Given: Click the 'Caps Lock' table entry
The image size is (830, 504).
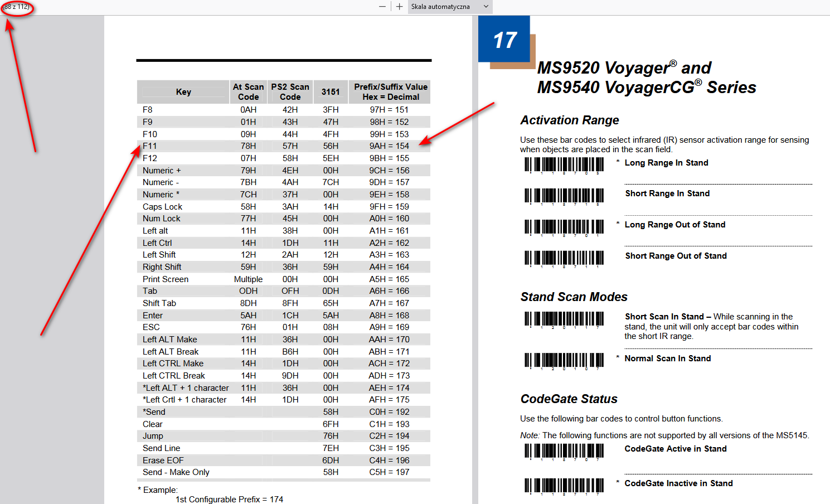Looking at the screenshot, I should pyautogui.click(x=162, y=206).
